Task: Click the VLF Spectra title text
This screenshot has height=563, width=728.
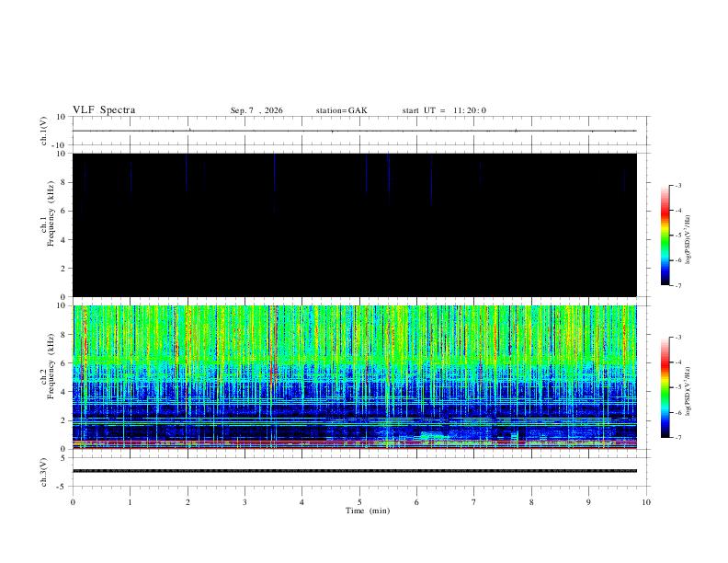Action: [104, 110]
